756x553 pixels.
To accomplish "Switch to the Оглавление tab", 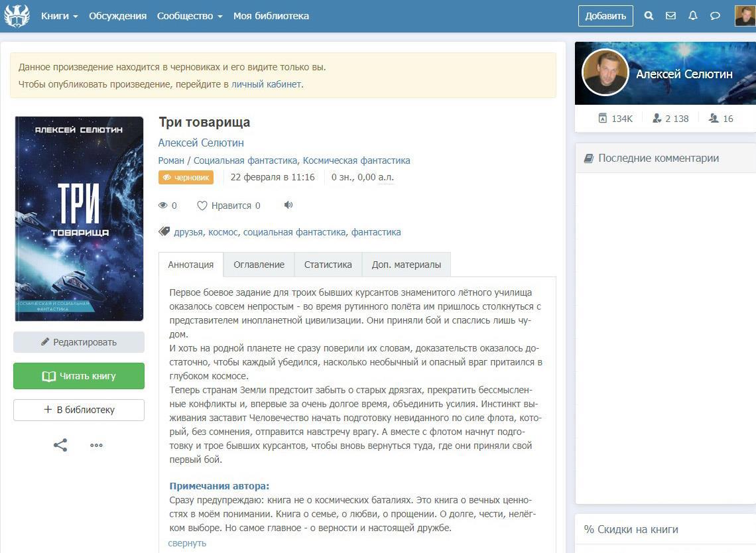I will (x=259, y=264).
